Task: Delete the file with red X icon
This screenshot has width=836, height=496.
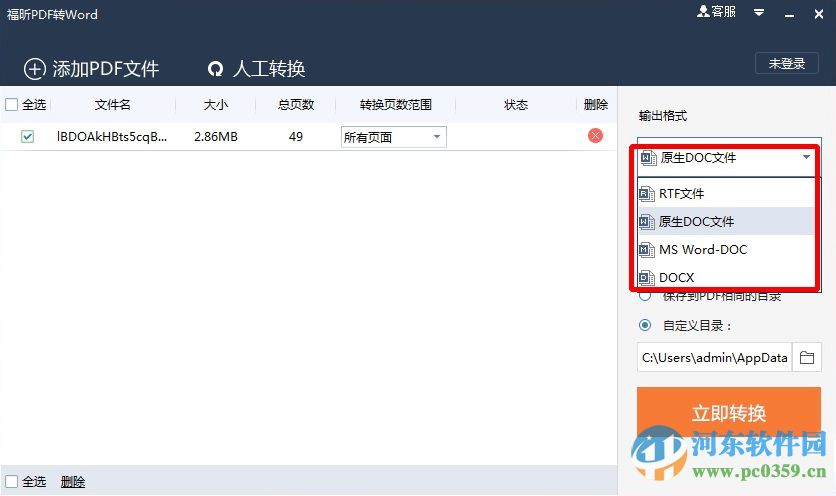Action: pos(595,135)
